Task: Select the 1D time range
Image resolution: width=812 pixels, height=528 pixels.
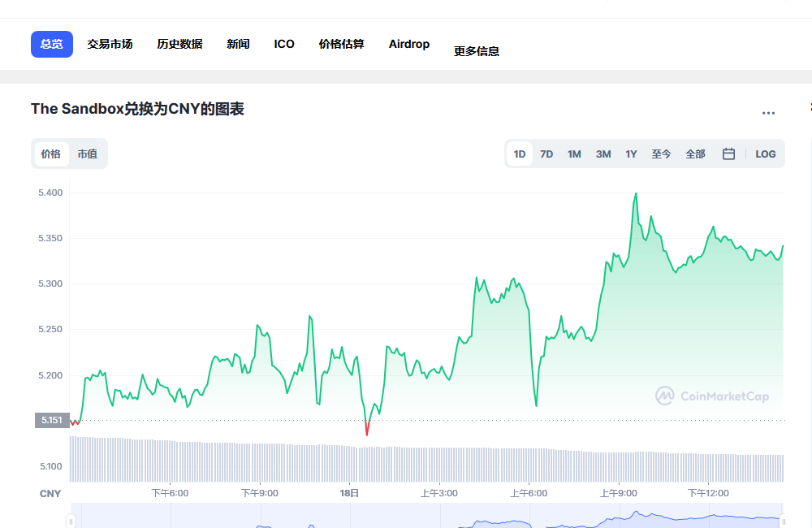Action: point(520,154)
